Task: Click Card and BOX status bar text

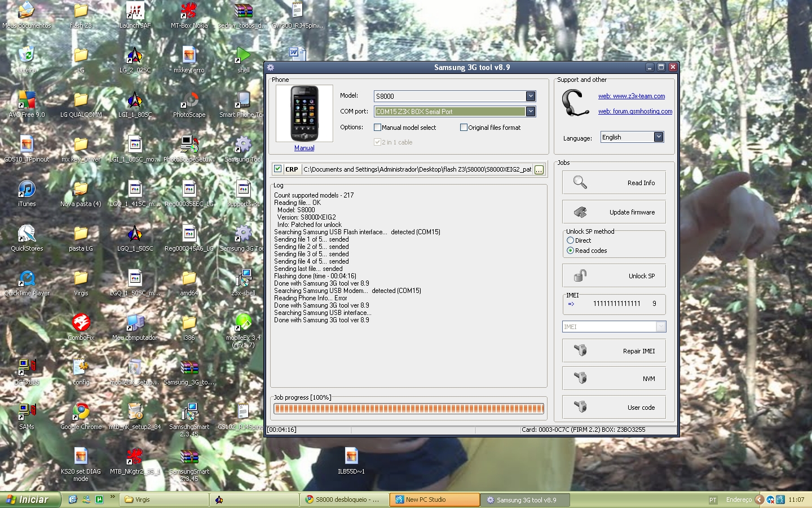Action: coord(583,430)
